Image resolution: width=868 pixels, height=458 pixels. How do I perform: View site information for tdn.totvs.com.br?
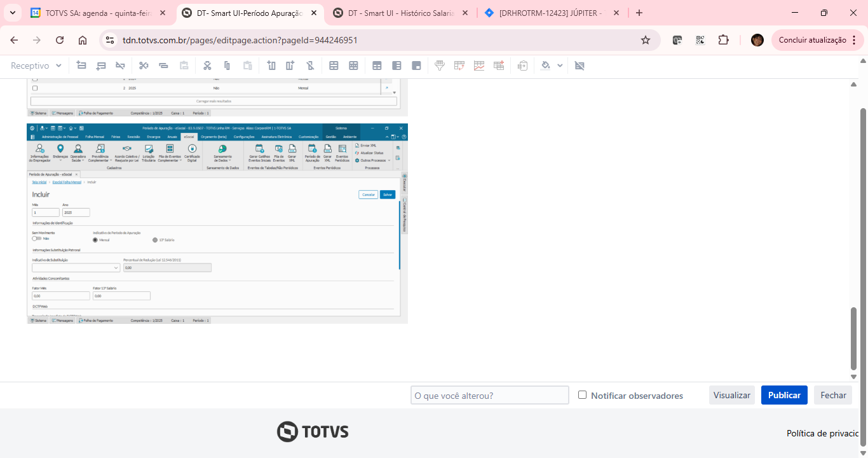pos(111,40)
